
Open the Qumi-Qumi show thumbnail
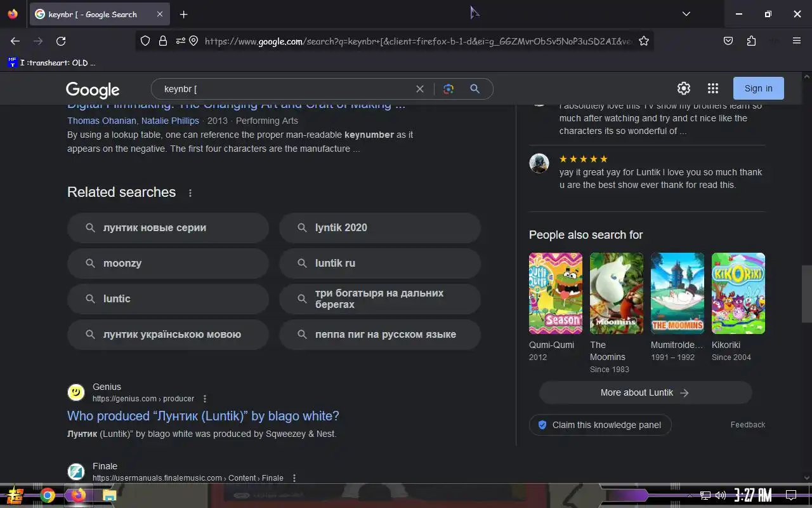pyautogui.click(x=556, y=293)
